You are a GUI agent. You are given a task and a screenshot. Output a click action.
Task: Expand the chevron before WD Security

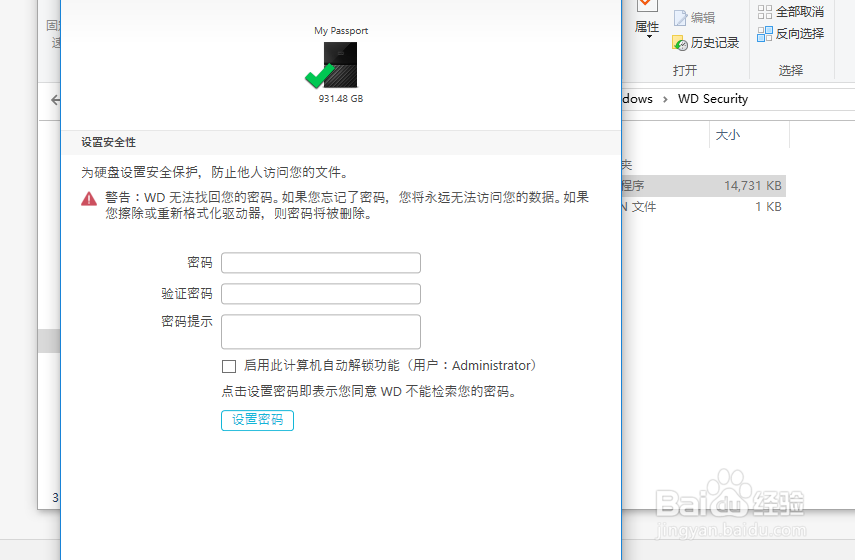665,99
